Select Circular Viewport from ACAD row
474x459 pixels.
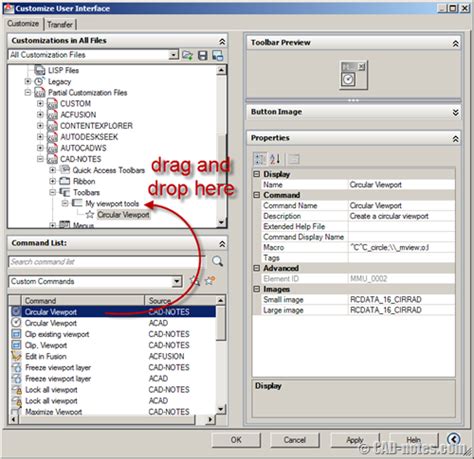112,323
